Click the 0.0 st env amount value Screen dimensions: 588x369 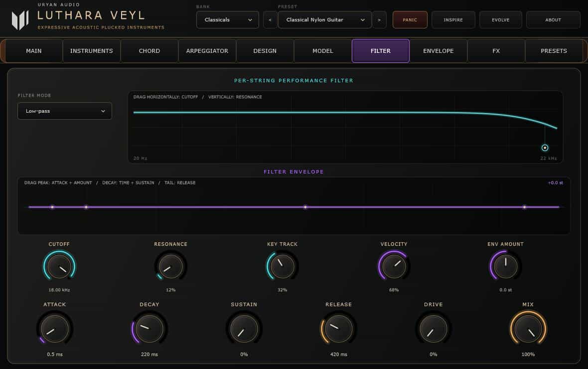[505, 290]
